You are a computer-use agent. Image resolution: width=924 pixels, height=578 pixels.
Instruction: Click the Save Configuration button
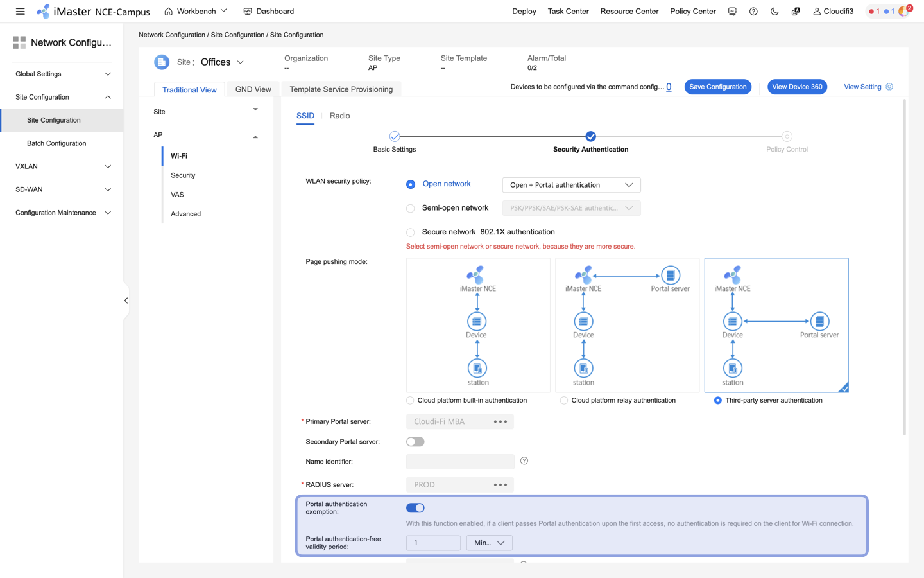pyautogui.click(x=717, y=87)
